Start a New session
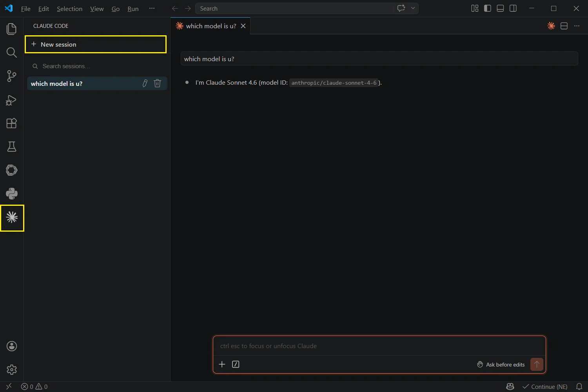The width and height of the screenshot is (588, 392). (96, 44)
